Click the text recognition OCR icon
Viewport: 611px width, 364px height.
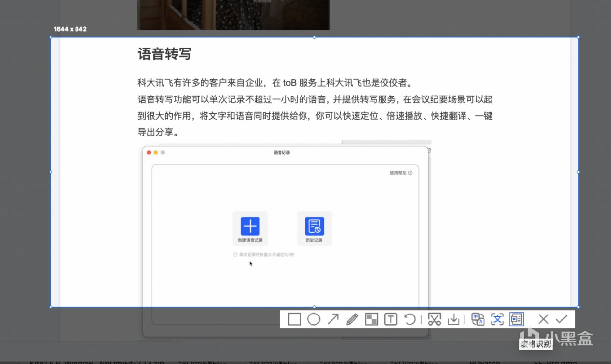pyautogui.click(x=497, y=320)
